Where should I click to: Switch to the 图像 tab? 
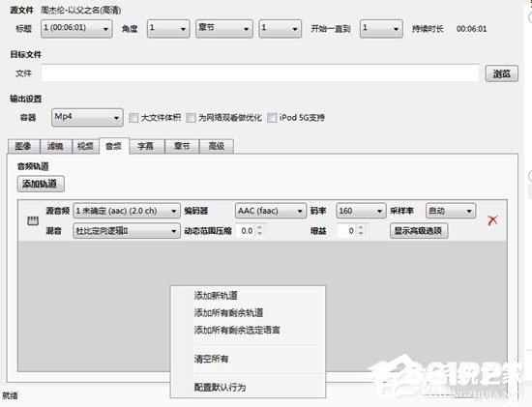(x=23, y=146)
